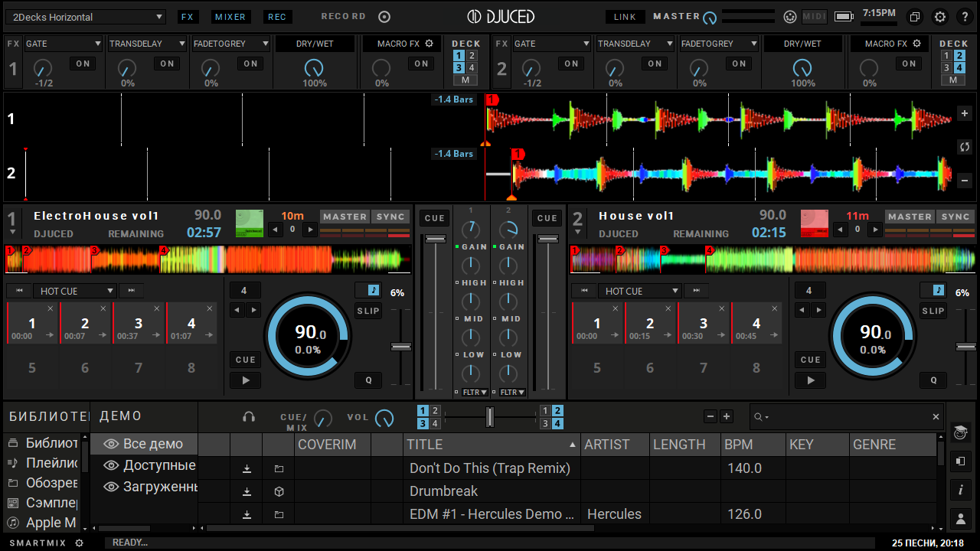Open Macro FX settings gear on FX 1
Screen dimensions: 980x551
coord(430,44)
